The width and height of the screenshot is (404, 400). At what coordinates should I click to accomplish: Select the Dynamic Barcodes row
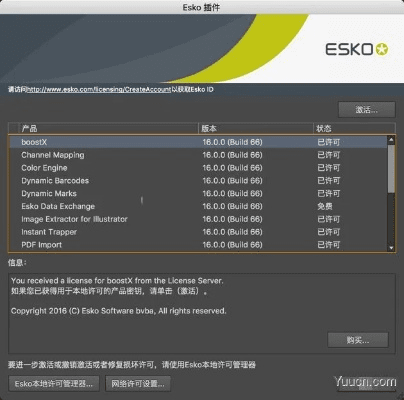[198, 181]
